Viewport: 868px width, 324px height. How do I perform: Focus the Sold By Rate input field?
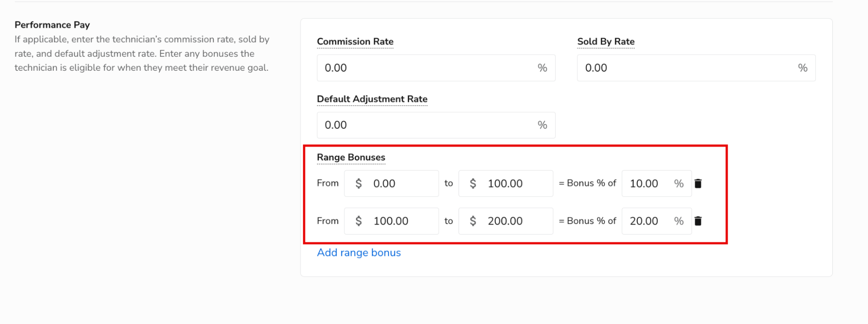(x=696, y=68)
